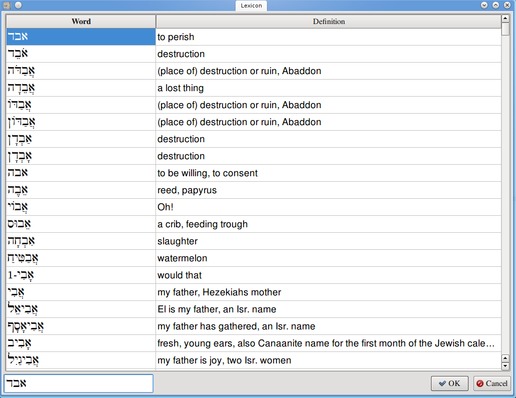Sort by the Definition column header
The image size is (516, 398).
pyautogui.click(x=328, y=21)
